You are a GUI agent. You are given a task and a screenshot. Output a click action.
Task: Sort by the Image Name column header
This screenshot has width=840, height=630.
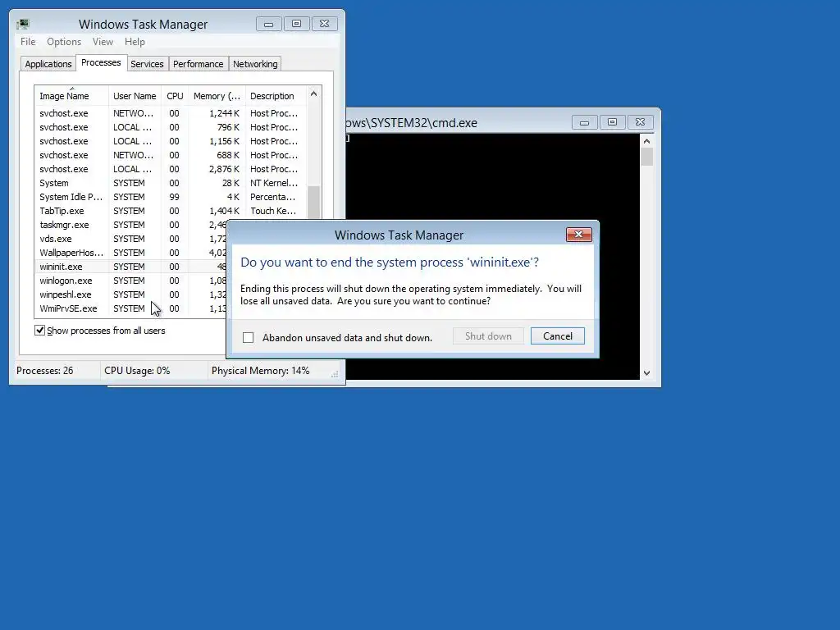click(x=71, y=96)
